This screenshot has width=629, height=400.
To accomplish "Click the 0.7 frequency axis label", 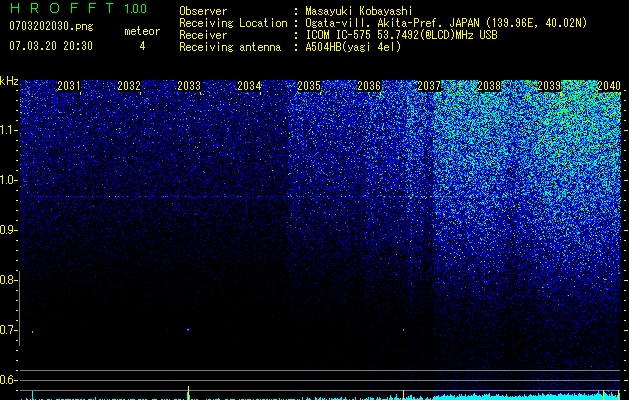I will [8, 330].
